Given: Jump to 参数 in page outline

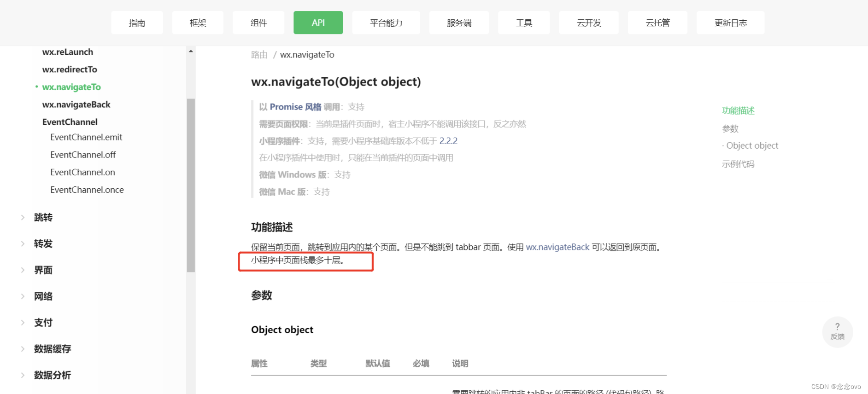Looking at the screenshot, I should (x=730, y=128).
